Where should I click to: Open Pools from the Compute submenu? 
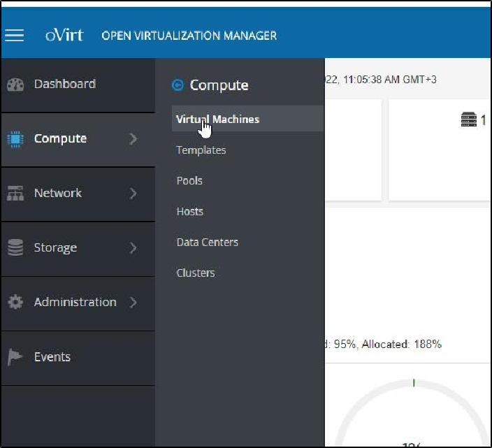click(x=189, y=181)
